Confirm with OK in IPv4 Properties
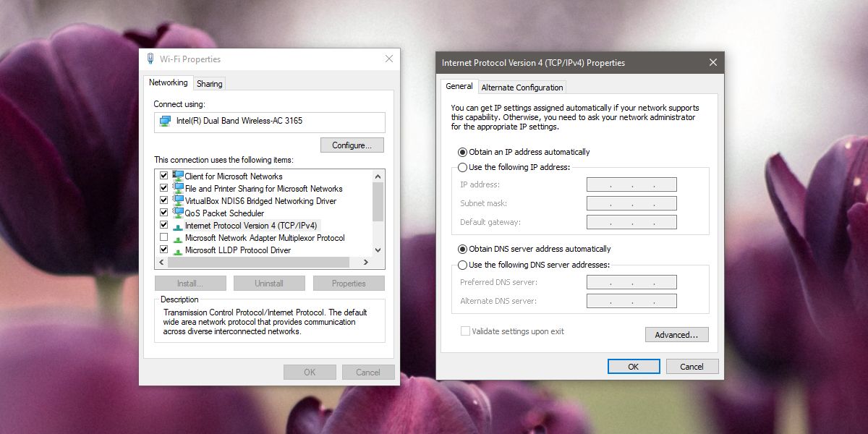The image size is (868, 434). [634, 367]
